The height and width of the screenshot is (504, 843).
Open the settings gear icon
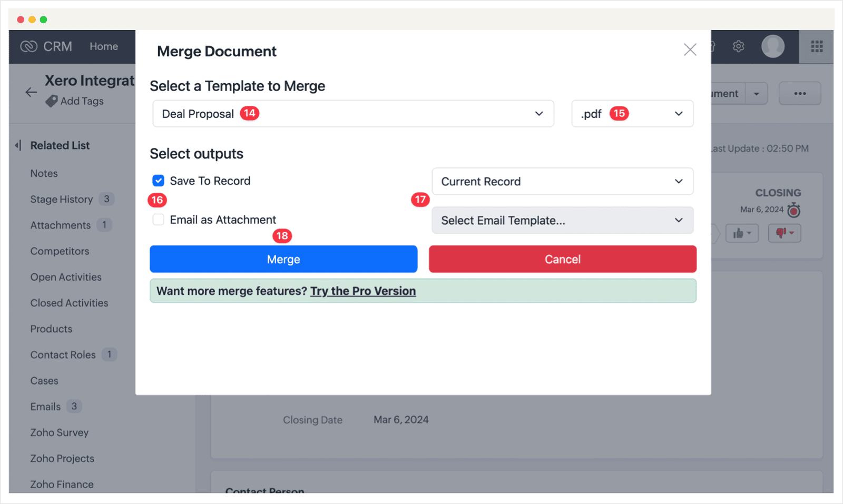click(739, 46)
